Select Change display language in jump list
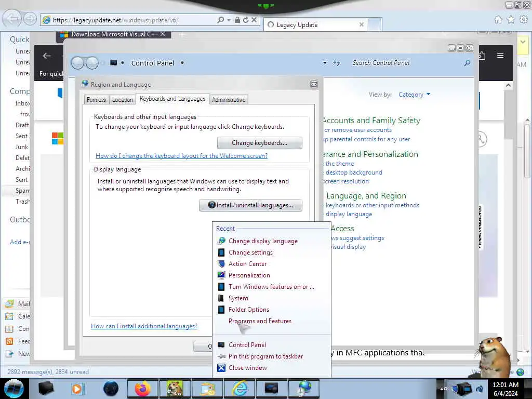The height and width of the screenshot is (399, 532). click(263, 241)
